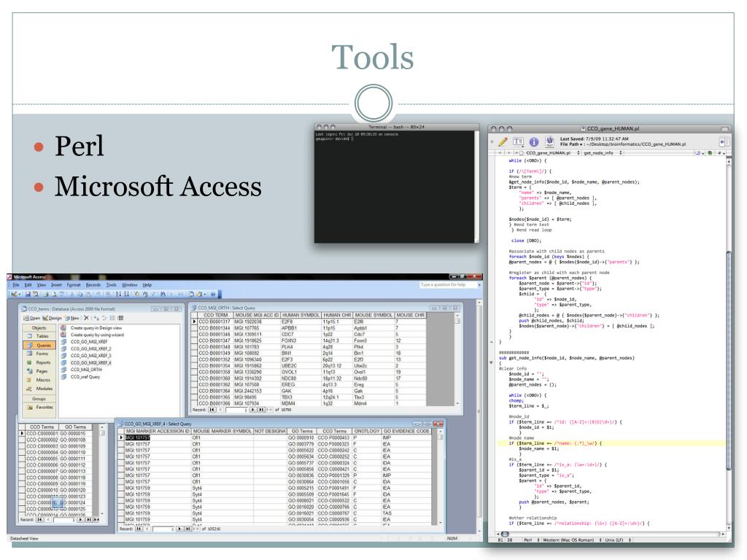Click the Access Help question-mark icon
Viewport: 747px width, 560px height.
click(213, 295)
